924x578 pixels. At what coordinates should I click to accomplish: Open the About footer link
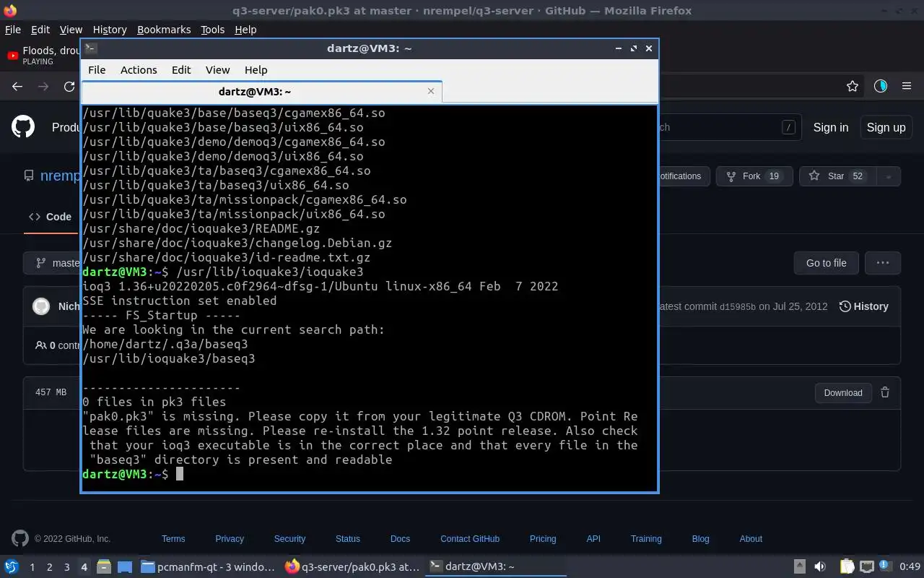click(x=751, y=539)
